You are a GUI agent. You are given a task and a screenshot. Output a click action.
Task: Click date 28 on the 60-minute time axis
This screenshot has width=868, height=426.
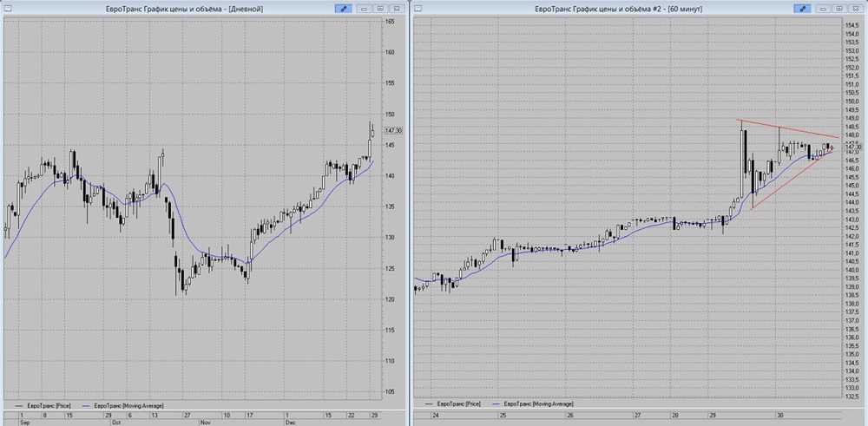click(x=675, y=415)
